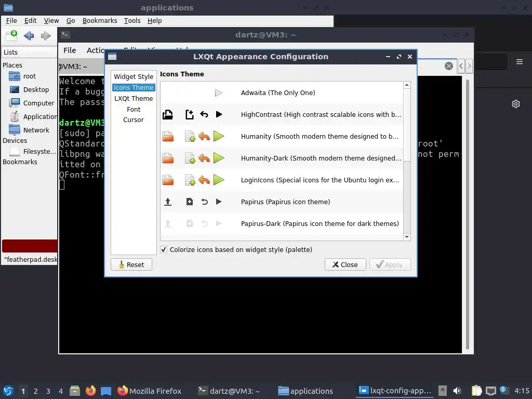
Task: Click the Humanity folder preview icon
Action: click(168, 137)
